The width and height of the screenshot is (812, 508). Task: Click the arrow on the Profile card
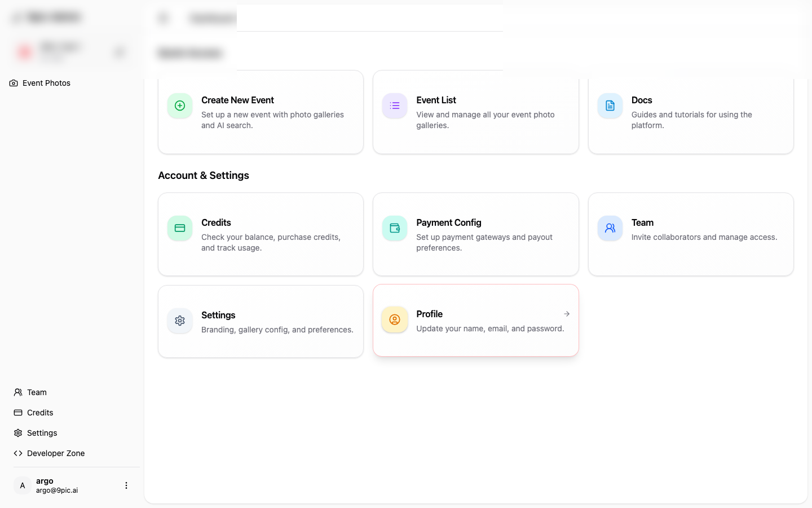(567, 314)
